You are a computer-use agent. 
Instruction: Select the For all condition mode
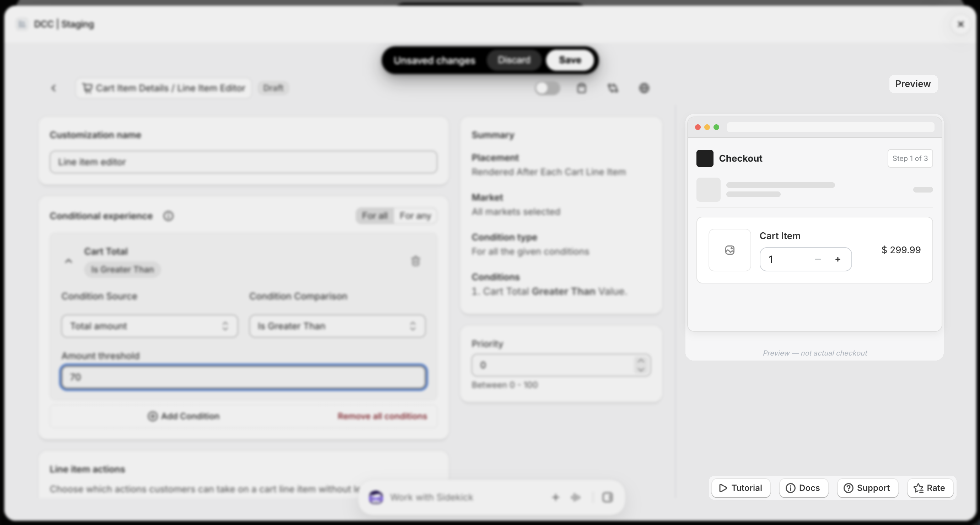pos(375,216)
